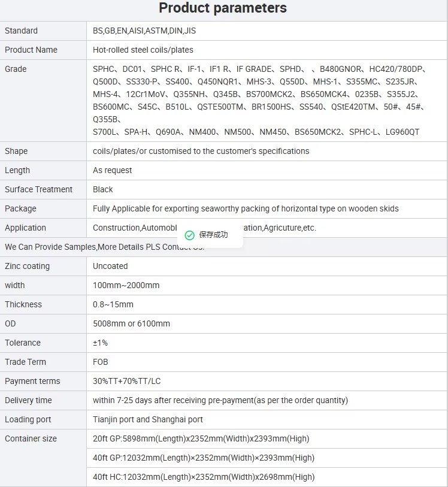Click the Package row label
The image size is (448, 487).
(x=20, y=208)
